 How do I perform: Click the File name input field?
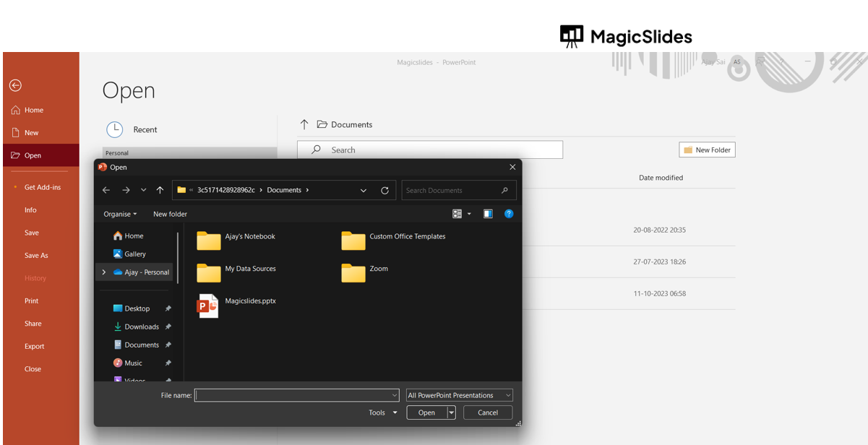click(292, 395)
